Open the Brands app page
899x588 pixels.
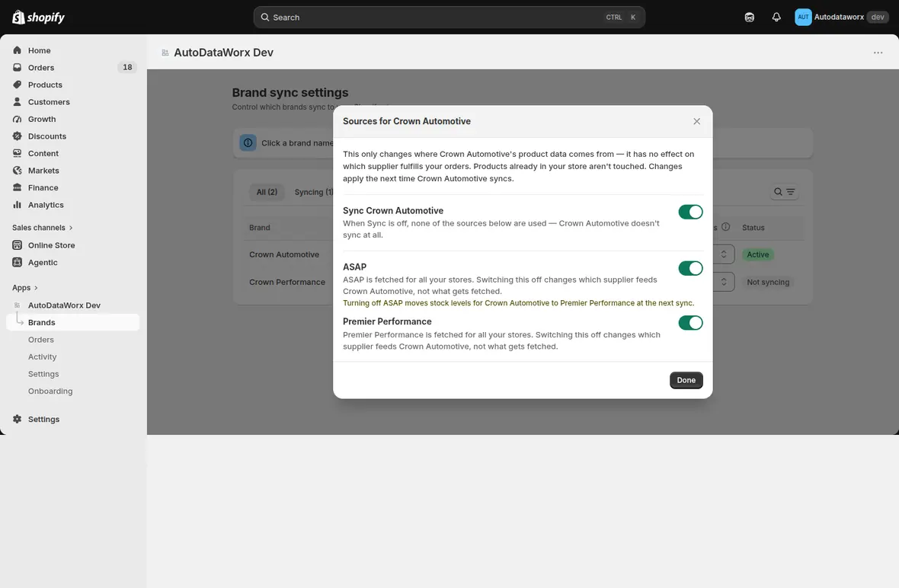[73, 323]
